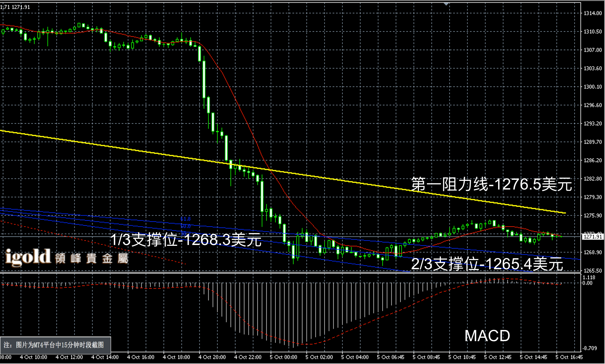Select the Fibonacci 50.0 level label
This screenshot has height=364, width=605.
click(186, 226)
